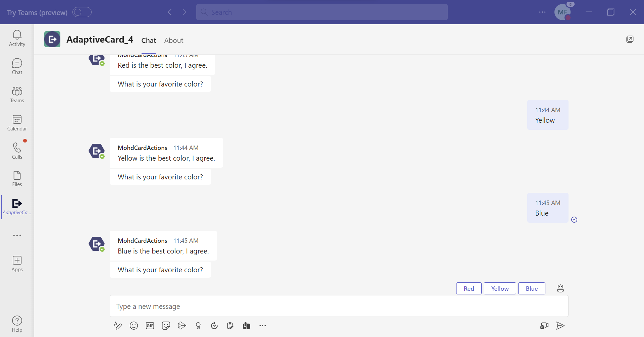
Task: Pop out the chat window
Action: pos(630,39)
